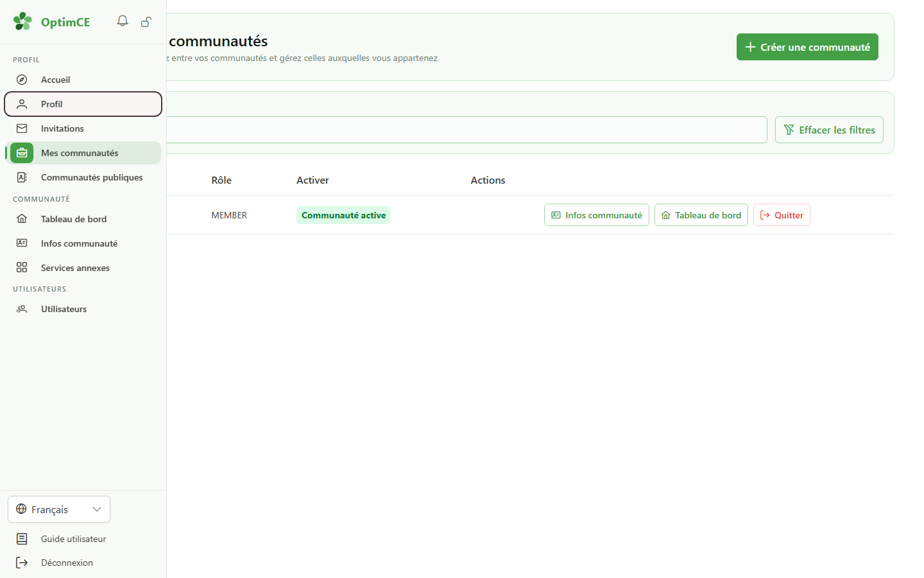Image resolution: width=924 pixels, height=578 pixels.
Task: Expand the Français language dropdown
Action: (59, 509)
